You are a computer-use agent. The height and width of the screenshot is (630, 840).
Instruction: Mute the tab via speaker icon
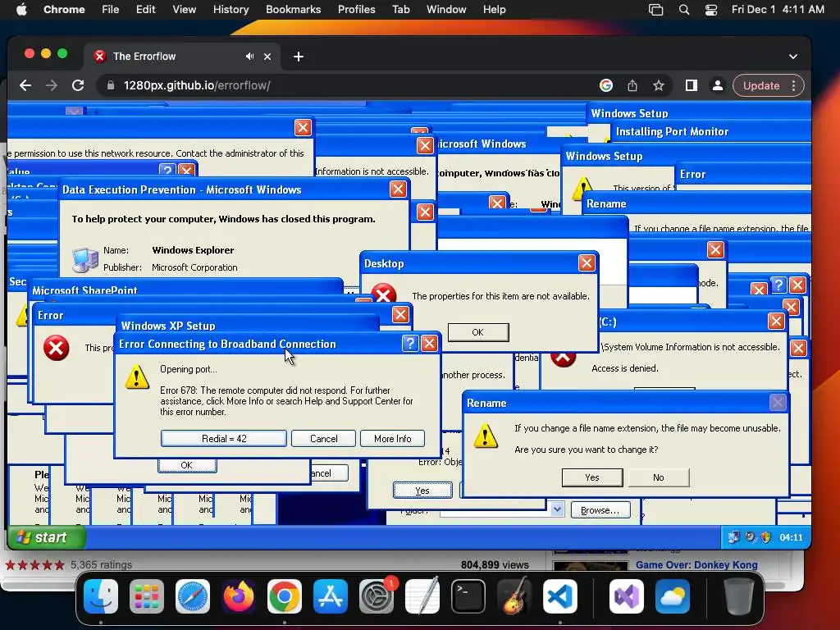pyautogui.click(x=249, y=57)
